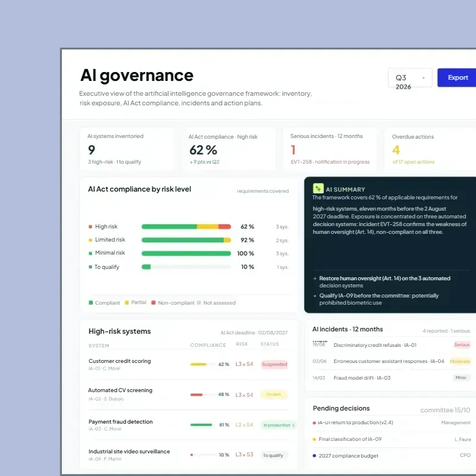Click the blue dot beside 2027 compliance budget
Viewport: 476px width, 476px height.
314,456
